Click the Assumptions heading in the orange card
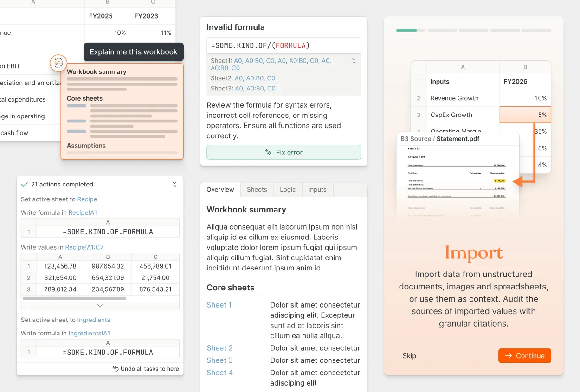 click(86, 146)
